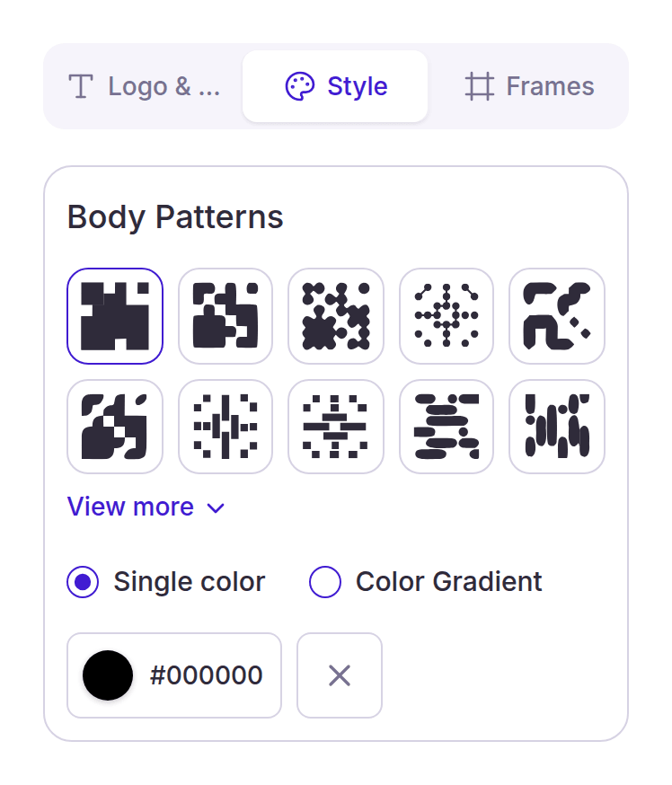The image size is (672, 785).
Task: Pick the vertical bars with squares pattern
Action: point(225,427)
